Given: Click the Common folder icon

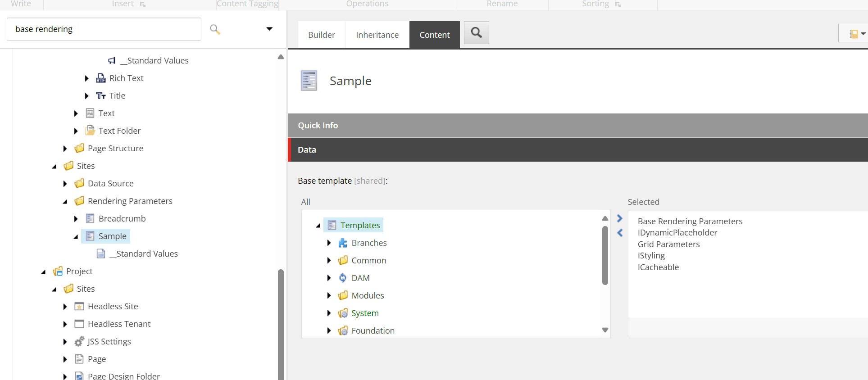Looking at the screenshot, I should click(343, 260).
